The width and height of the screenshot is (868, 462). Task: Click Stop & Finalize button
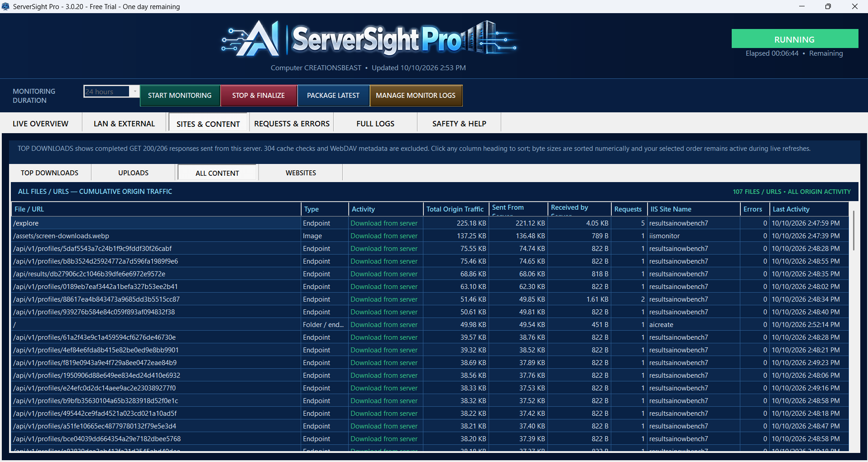click(x=259, y=96)
